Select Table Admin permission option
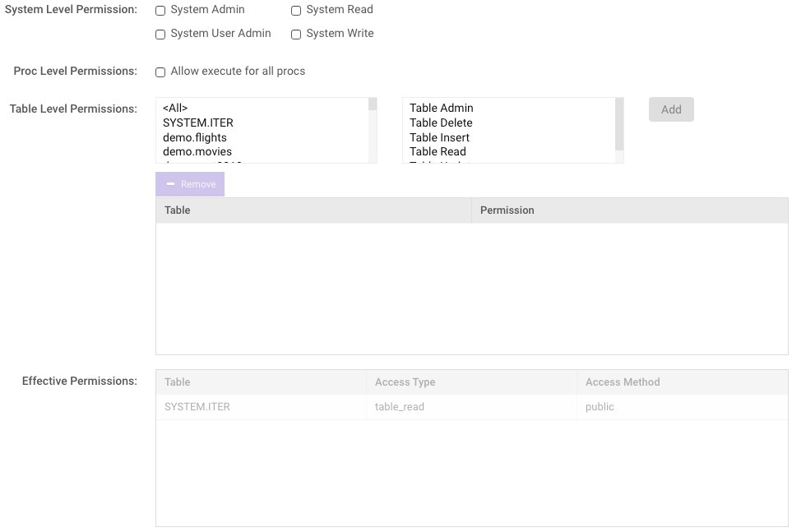This screenshot has width=792, height=532. pos(442,108)
